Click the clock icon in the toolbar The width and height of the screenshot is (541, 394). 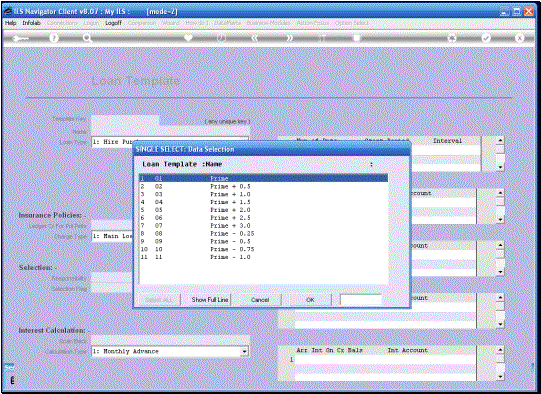coord(221,38)
